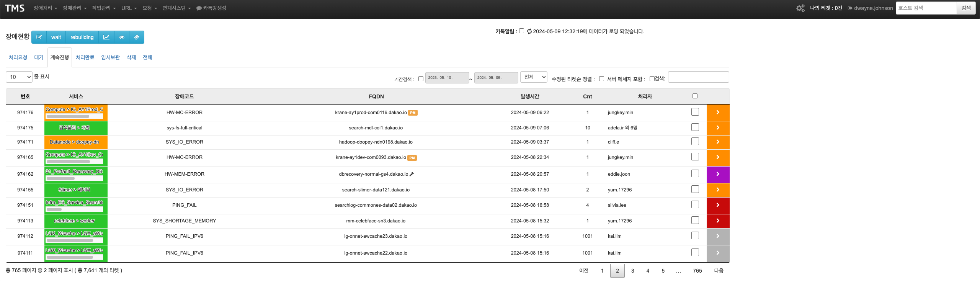Open ticket 974111 via the gray arrow
Image resolution: width=980 pixels, height=286 pixels.
point(718,253)
